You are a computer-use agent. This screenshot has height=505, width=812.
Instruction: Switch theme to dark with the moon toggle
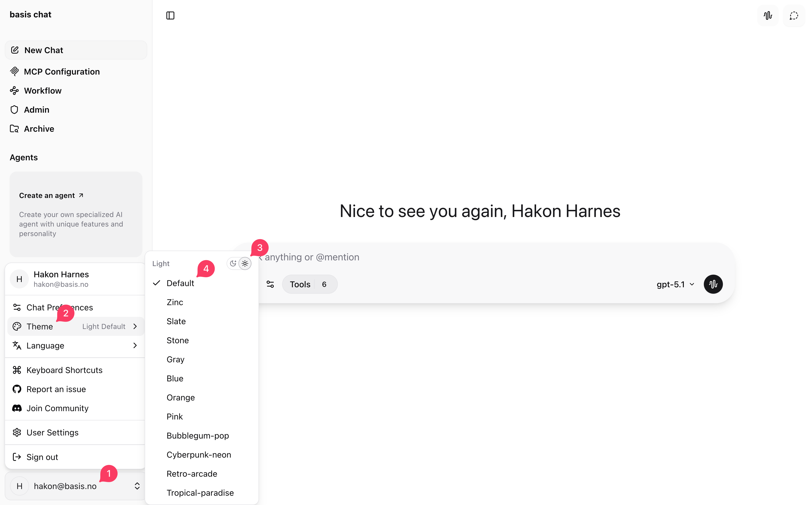pyautogui.click(x=233, y=263)
